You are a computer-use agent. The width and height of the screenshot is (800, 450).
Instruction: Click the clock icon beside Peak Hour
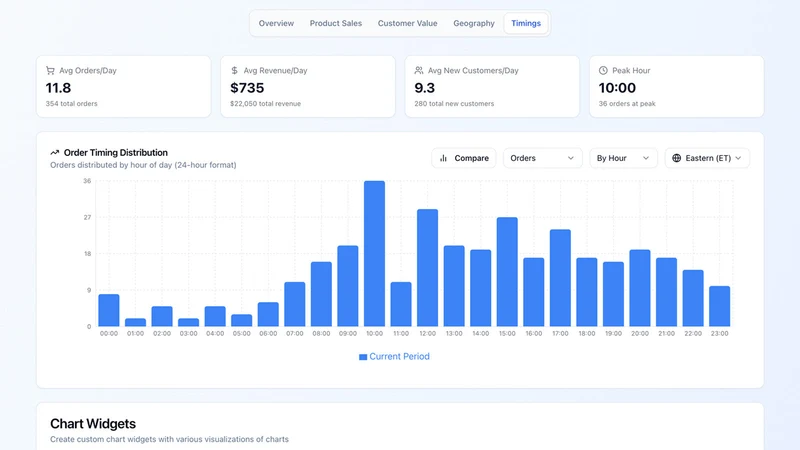pos(603,70)
